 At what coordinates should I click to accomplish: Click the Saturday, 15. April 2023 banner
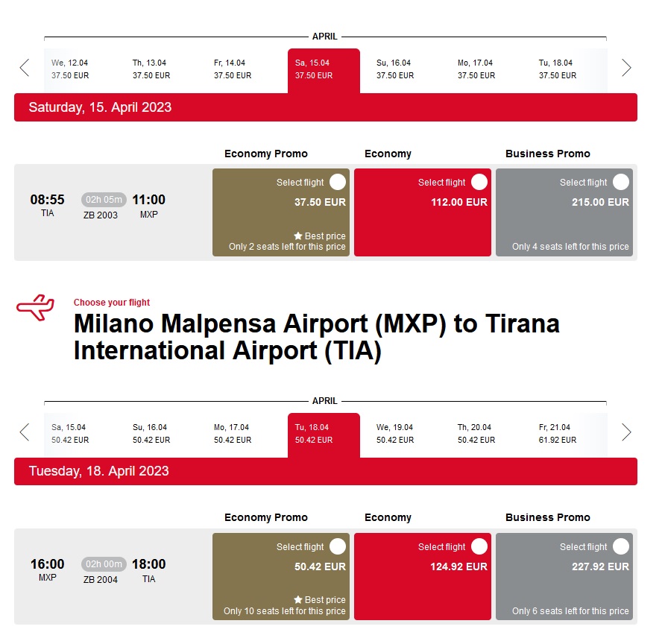[325, 107]
